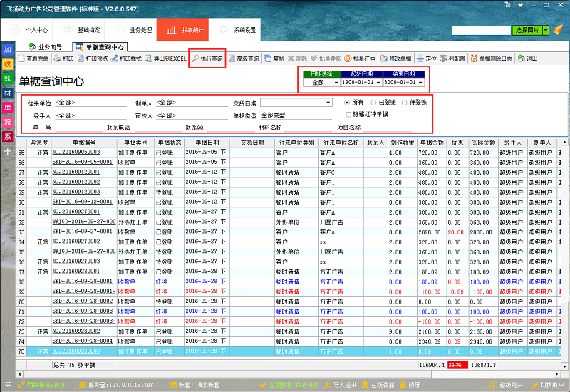Tick the 隐藏红冲单据 checkbox
This screenshot has width=570, height=392.
(348, 114)
